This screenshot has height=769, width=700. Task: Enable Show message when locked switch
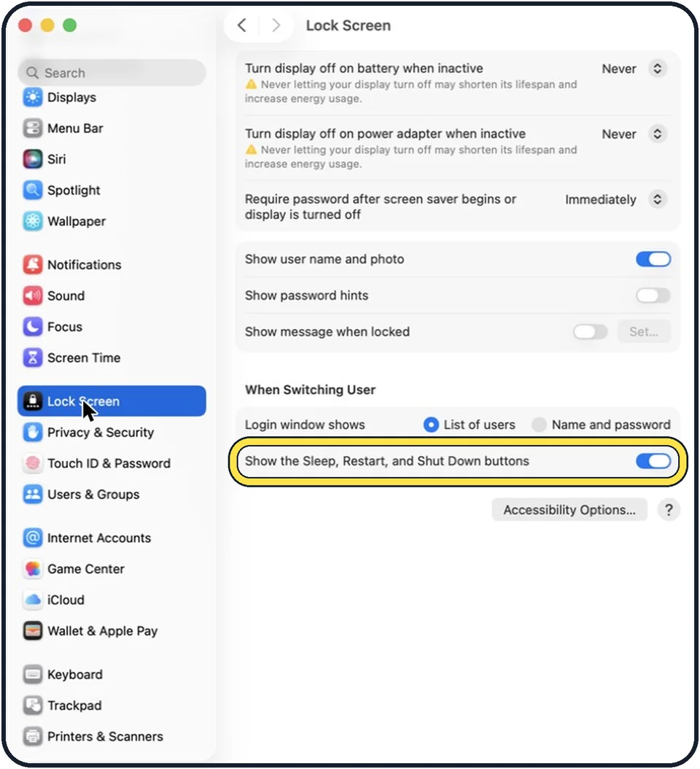590,331
